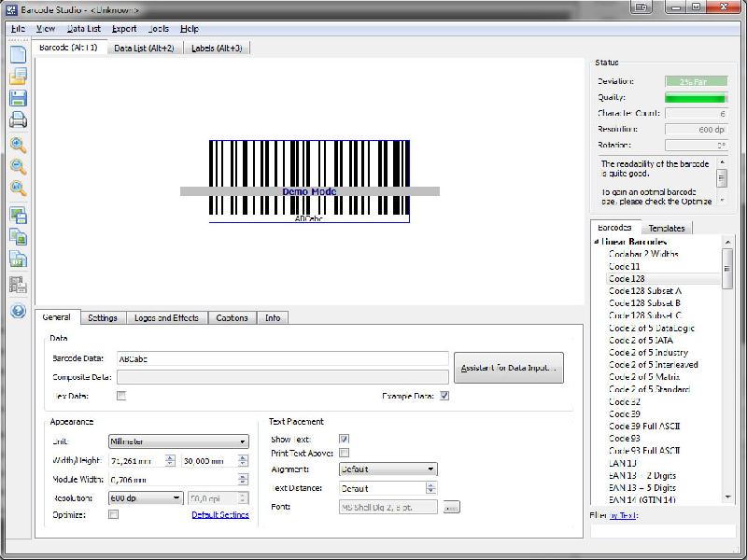Click the window layout button in title bar
Viewport: 747px width, 560px height.
(x=641, y=7)
